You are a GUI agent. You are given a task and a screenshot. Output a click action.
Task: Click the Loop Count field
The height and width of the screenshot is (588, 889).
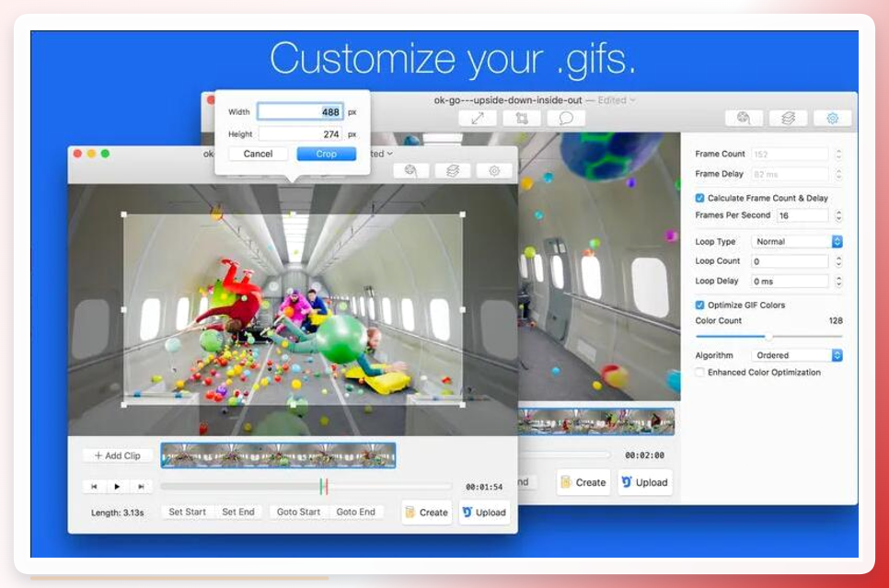click(790, 261)
